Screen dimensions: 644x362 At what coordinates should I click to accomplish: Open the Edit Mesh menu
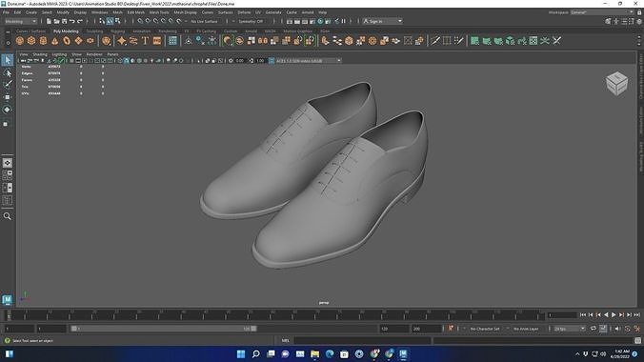(x=135, y=12)
